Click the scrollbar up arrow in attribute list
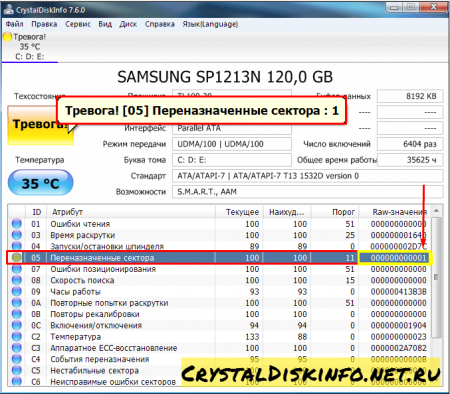 436,211
